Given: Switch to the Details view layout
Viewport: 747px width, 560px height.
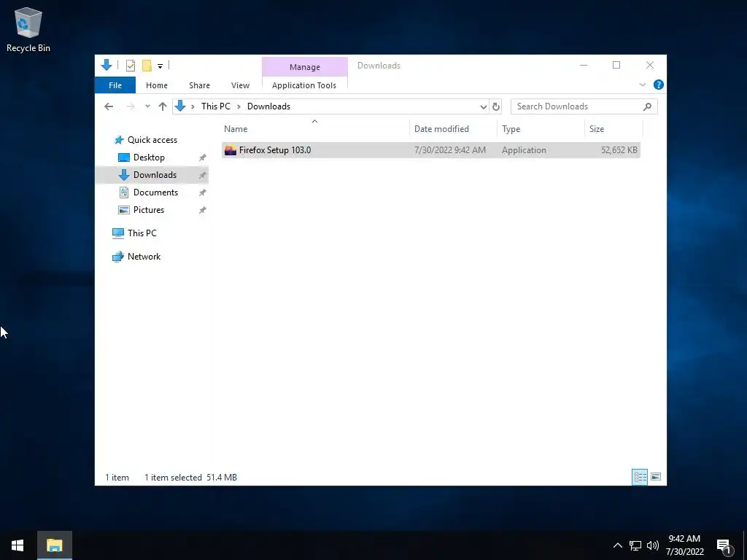Looking at the screenshot, I should (x=640, y=477).
